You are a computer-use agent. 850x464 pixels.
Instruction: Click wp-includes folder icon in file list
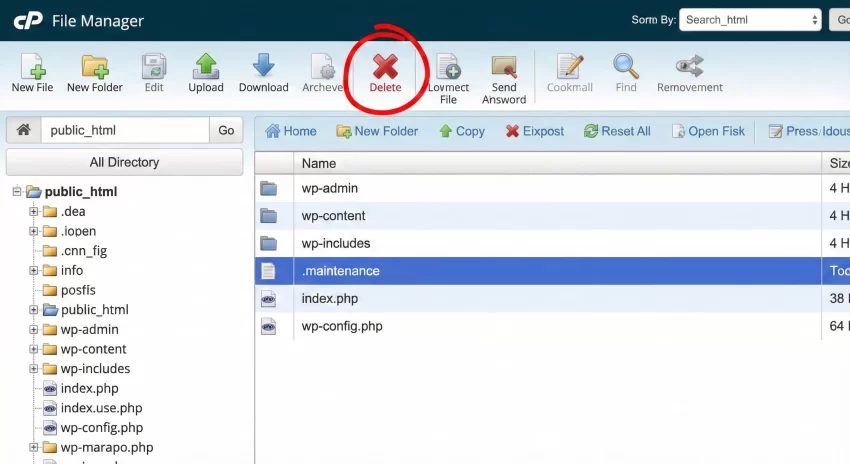pyautogui.click(x=268, y=244)
